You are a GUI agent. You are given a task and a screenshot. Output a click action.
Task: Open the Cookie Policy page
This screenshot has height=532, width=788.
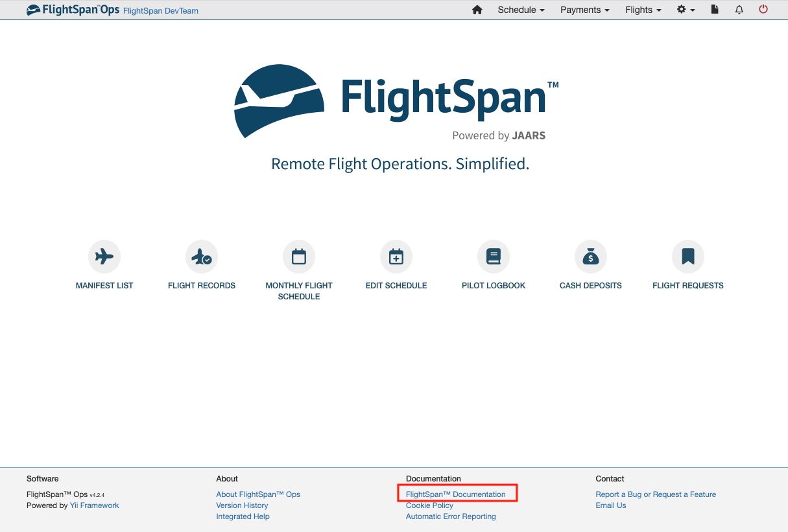pyautogui.click(x=429, y=505)
